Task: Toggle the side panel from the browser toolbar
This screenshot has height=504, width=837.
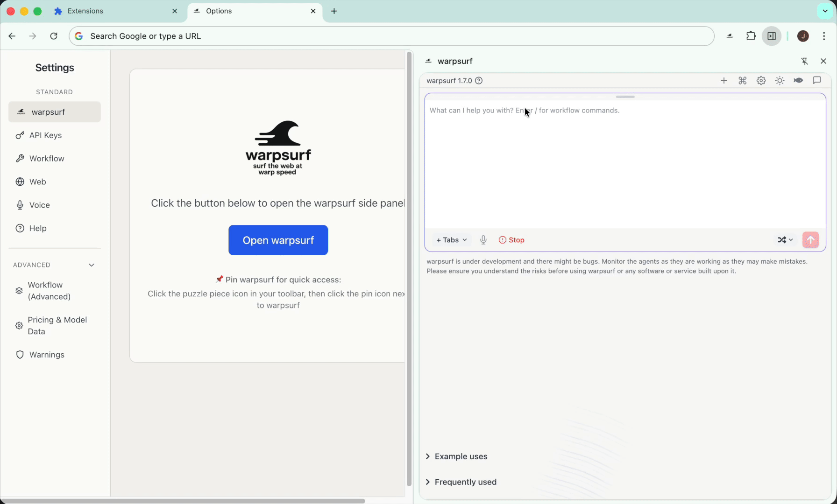Action: click(772, 36)
